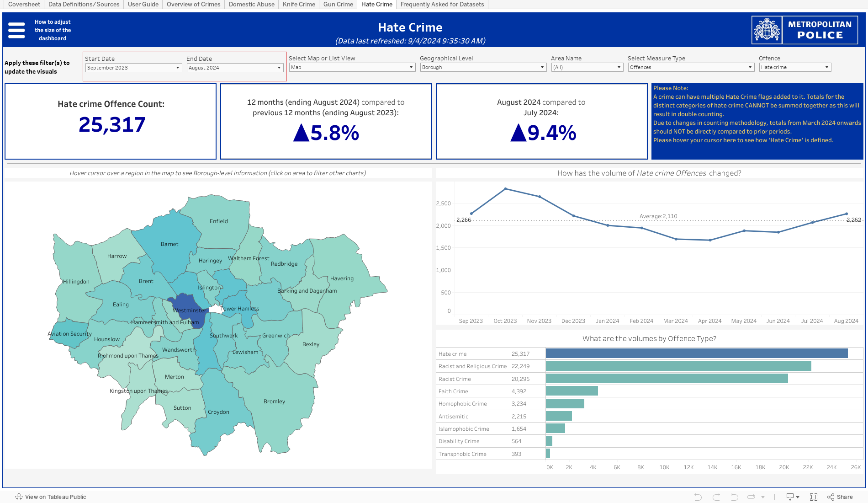Switch to the User Guide tab
The width and height of the screenshot is (868, 503).
pos(143,4)
